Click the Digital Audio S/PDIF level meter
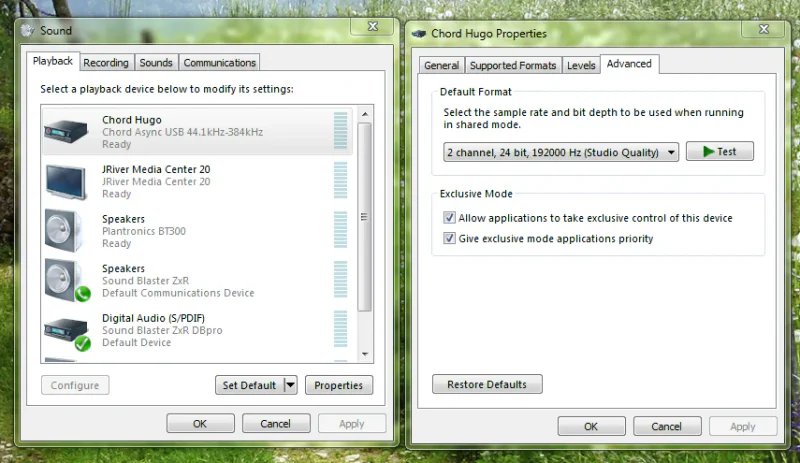800x463 pixels. [340, 329]
